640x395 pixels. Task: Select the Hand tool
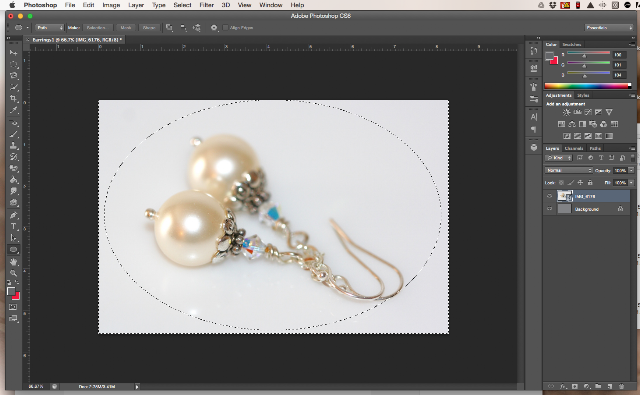pos(14,262)
